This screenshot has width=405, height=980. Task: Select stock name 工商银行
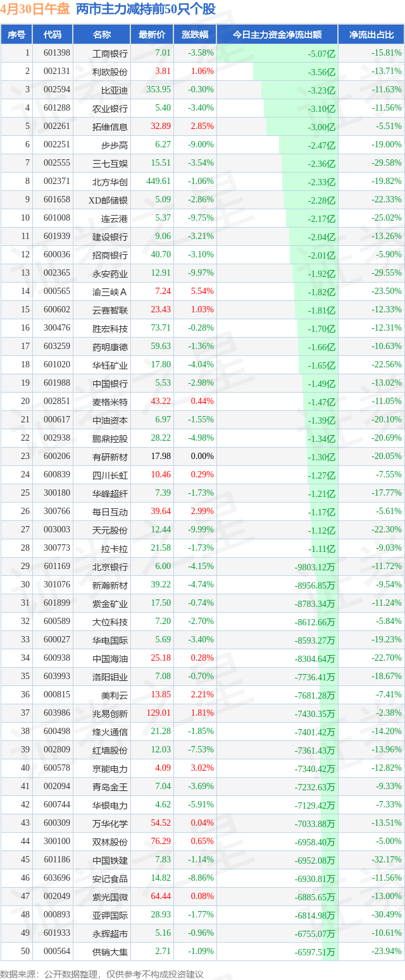click(110, 53)
